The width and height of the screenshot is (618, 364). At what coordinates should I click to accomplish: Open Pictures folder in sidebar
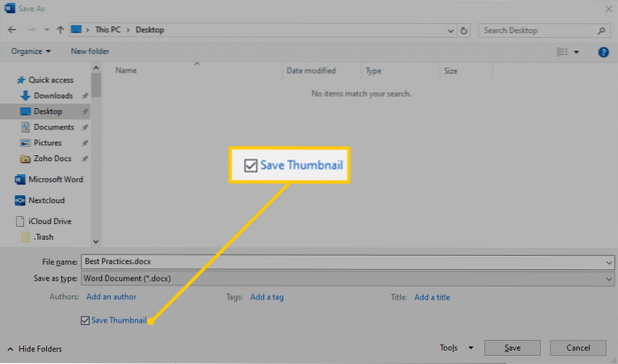tap(41, 143)
